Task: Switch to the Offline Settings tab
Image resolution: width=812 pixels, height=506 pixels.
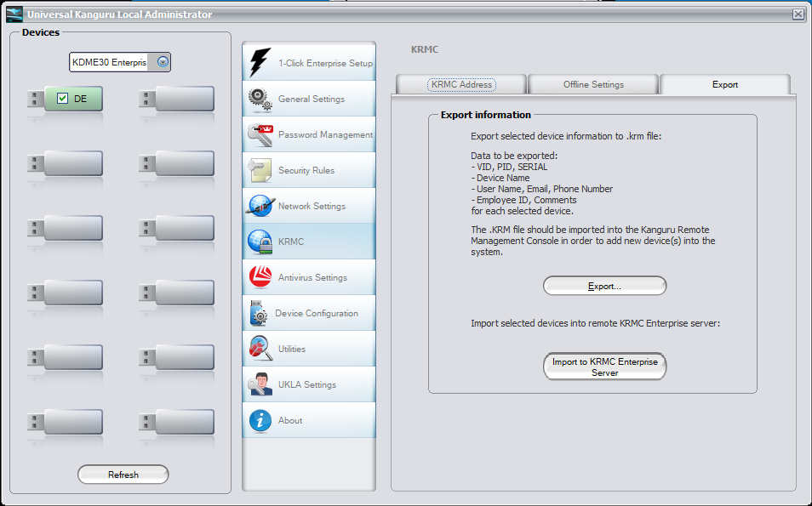Action: click(x=593, y=84)
